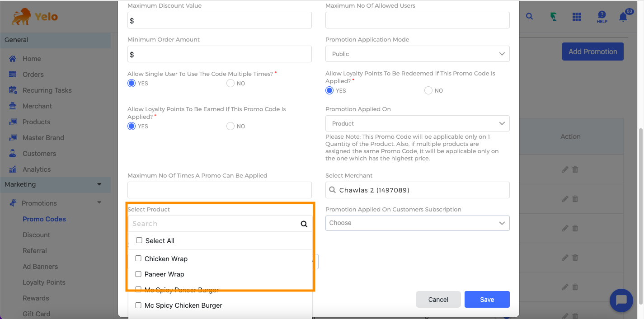Check the Mc Spicy Chicken Burger checkbox
The height and width of the screenshot is (319, 644).
click(139, 305)
